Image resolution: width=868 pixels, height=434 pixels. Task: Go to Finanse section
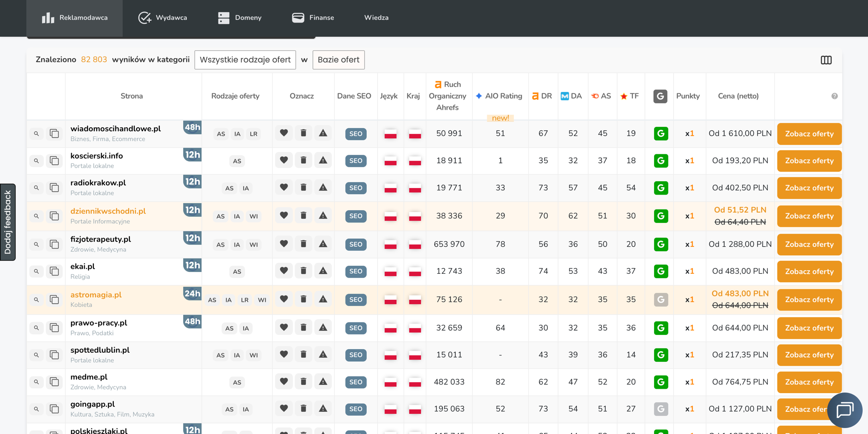[313, 18]
